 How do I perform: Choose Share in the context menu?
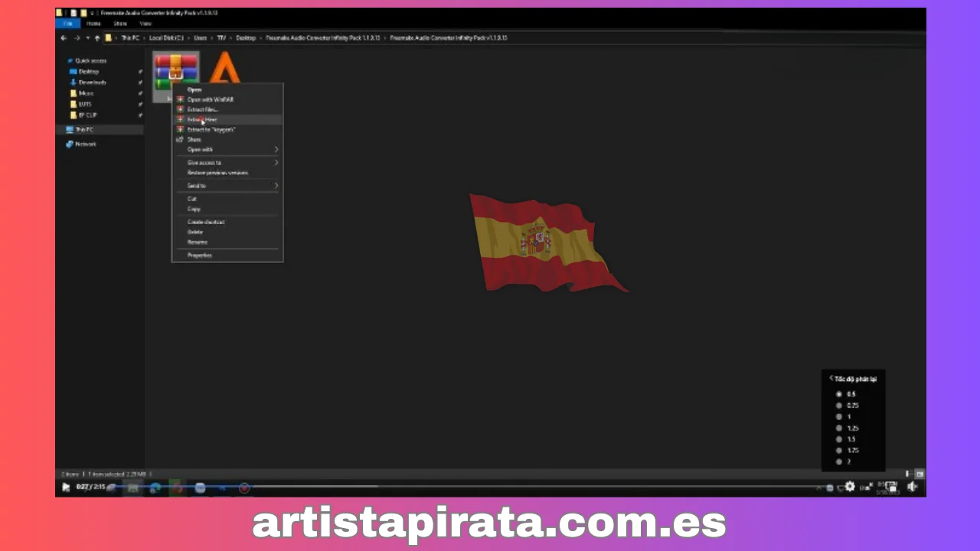[x=194, y=139]
